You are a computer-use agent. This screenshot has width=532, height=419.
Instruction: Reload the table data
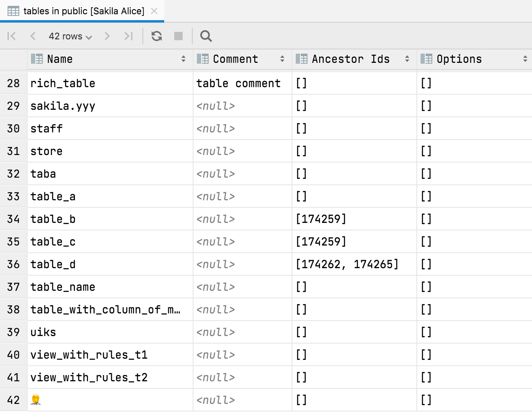pos(157,36)
